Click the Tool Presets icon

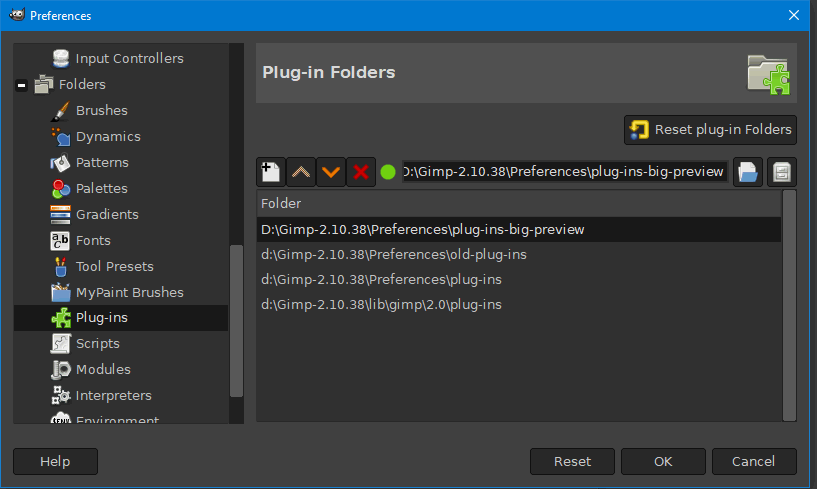click(x=60, y=266)
